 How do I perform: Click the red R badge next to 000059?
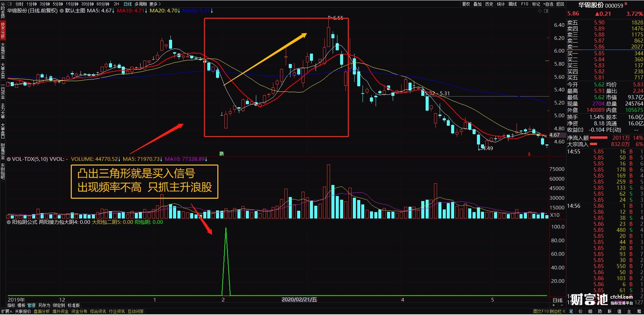point(626,4)
